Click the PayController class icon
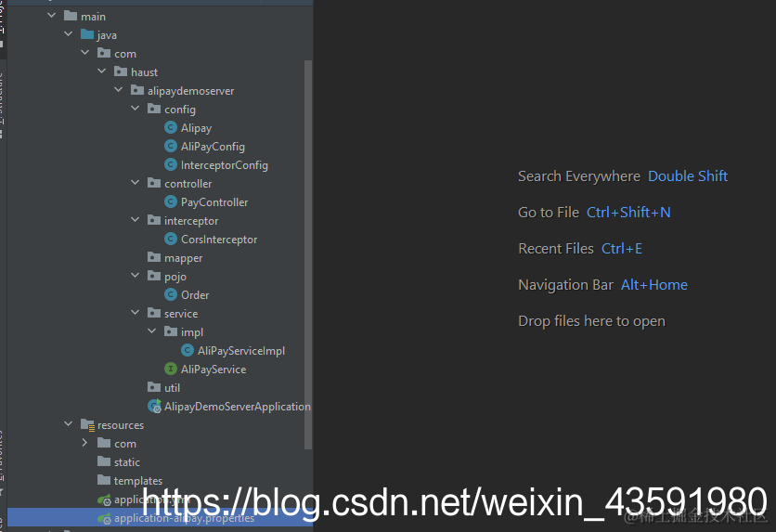The height and width of the screenshot is (532, 776). tap(171, 201)
